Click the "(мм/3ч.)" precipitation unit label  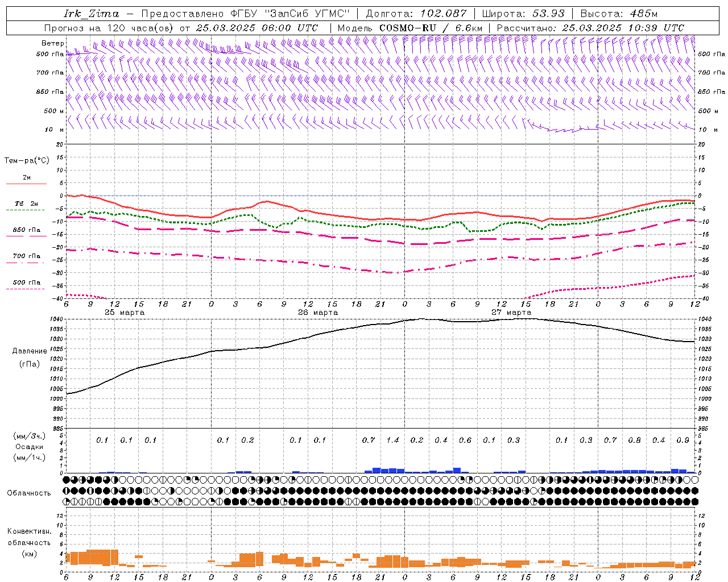(x=30, y=436)
